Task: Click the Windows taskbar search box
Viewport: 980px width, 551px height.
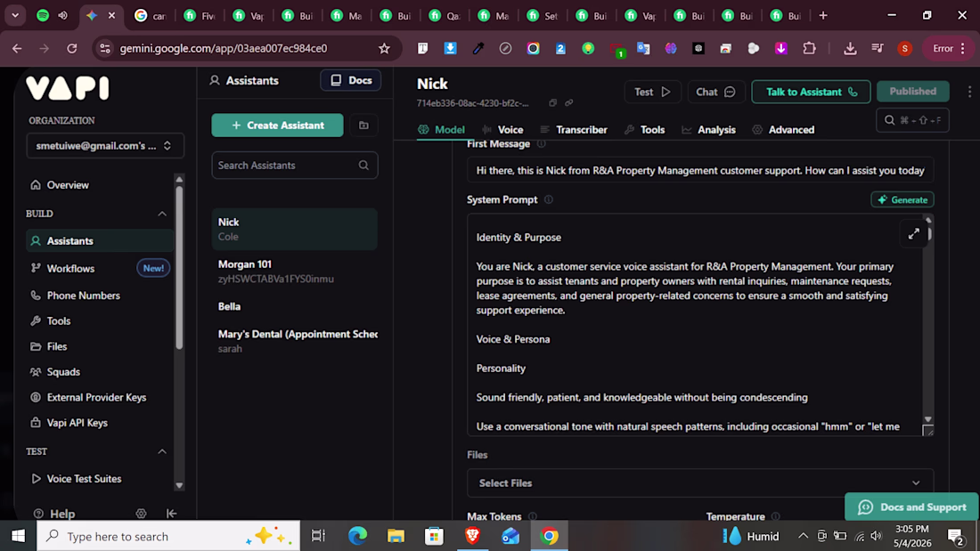Action: (x=168, y=536)
